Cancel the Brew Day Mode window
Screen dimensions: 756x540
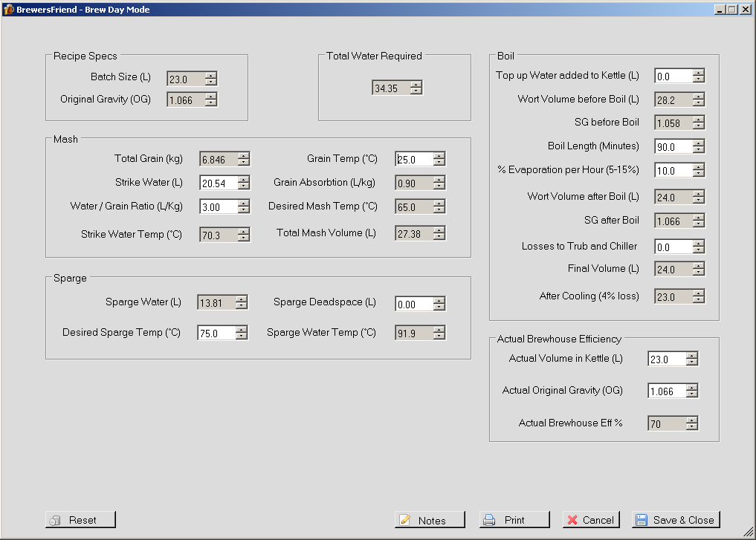click(x=591, y=520)
